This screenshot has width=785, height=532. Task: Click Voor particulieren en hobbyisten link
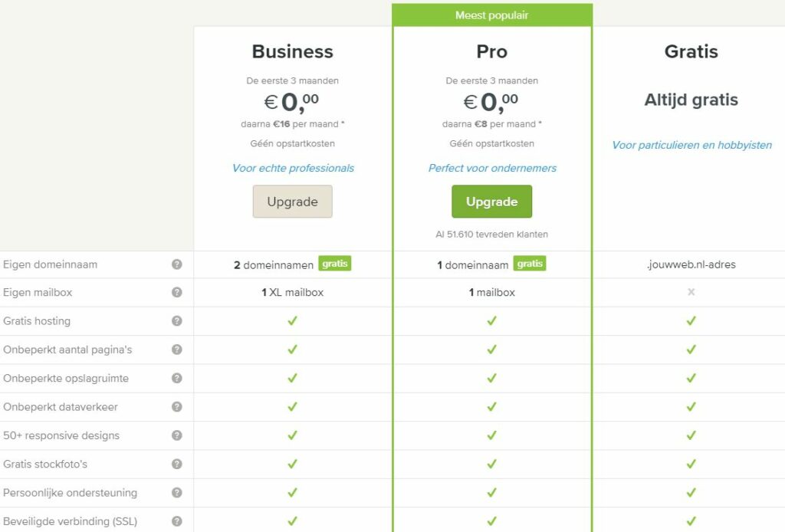691,143
